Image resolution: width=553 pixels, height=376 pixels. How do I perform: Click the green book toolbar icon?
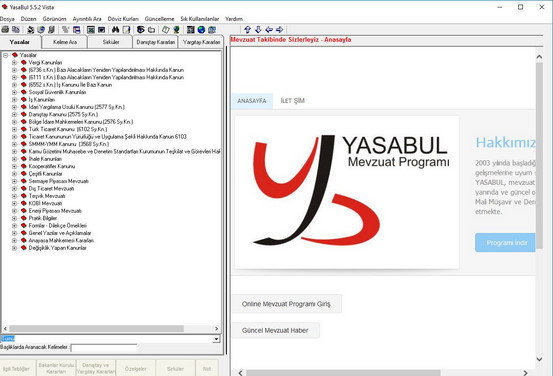pyautogui.click(x=165, y=30)
